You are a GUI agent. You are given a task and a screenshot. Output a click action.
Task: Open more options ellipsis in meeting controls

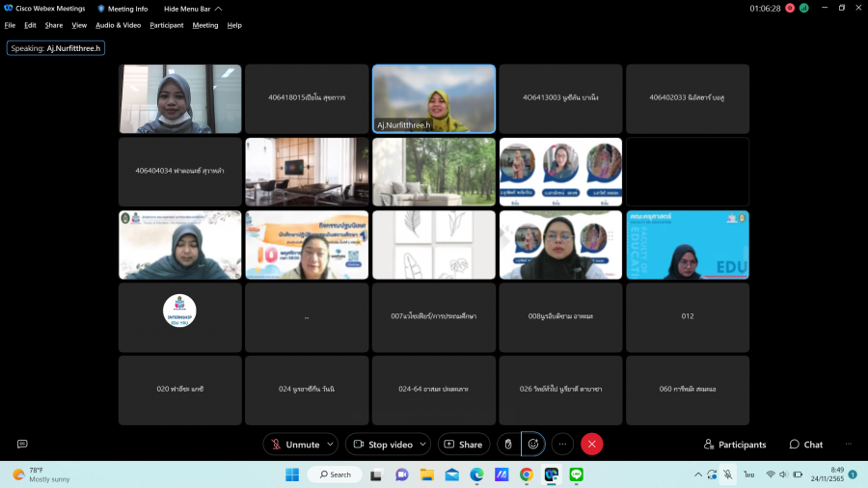(x=562, y=444)
